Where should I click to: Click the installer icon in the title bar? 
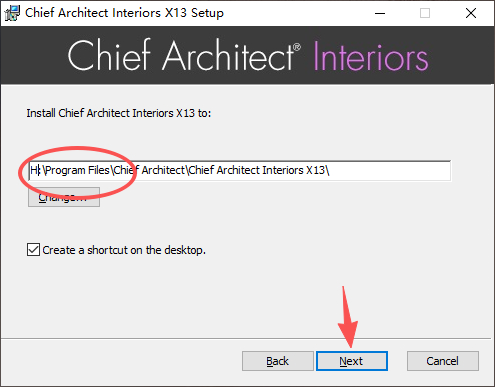click(x=12, y=13)
